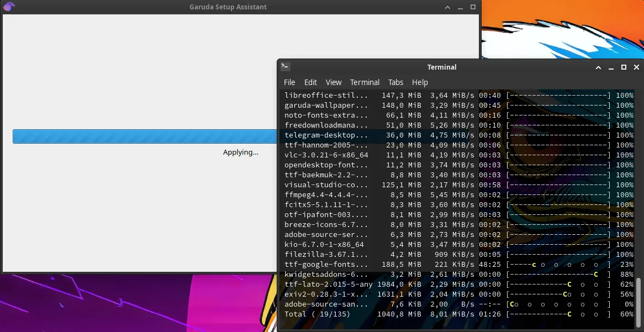Maximize the Garuda Setup Assistant window
644x332 pixels.
[x=473, y=7]
